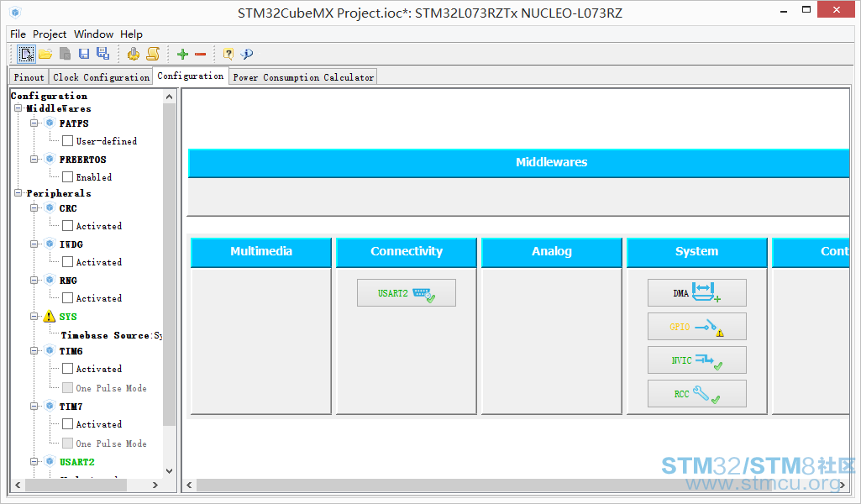Collapse the SYS tree node
Viewport: 861px width, 504px height.
click(34, 316)
